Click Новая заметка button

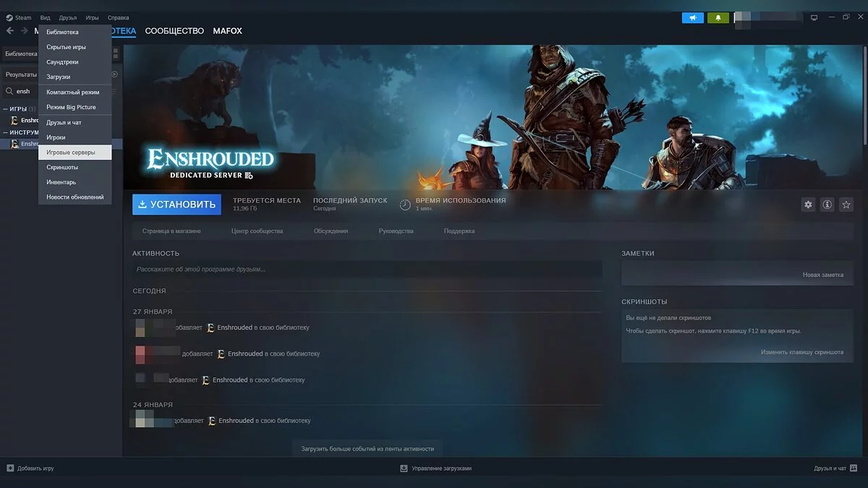coord(823,275)
